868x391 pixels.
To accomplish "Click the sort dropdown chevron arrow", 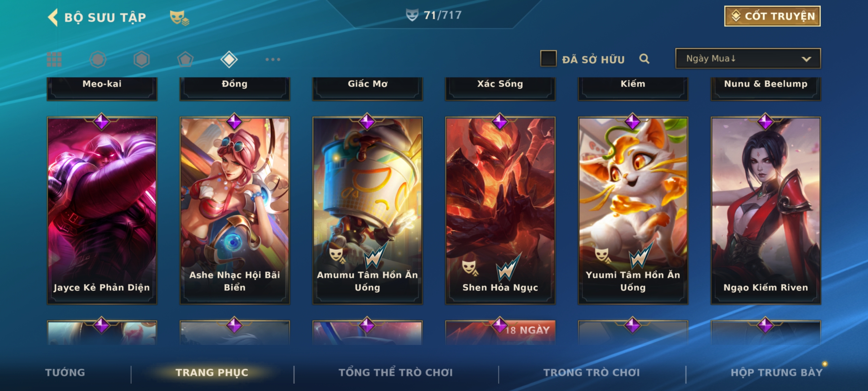I will pos(806,59).
